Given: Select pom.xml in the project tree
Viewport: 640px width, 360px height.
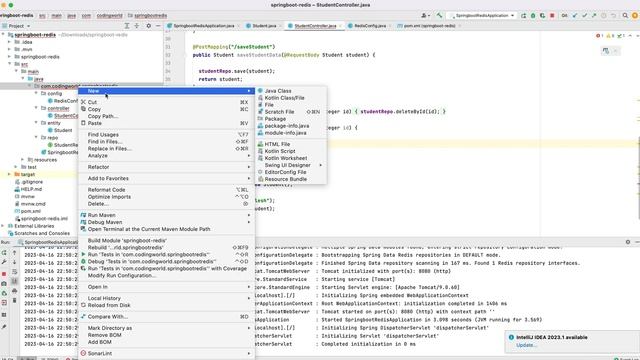Looking at the screenshot, I should (x=31, y=211).
